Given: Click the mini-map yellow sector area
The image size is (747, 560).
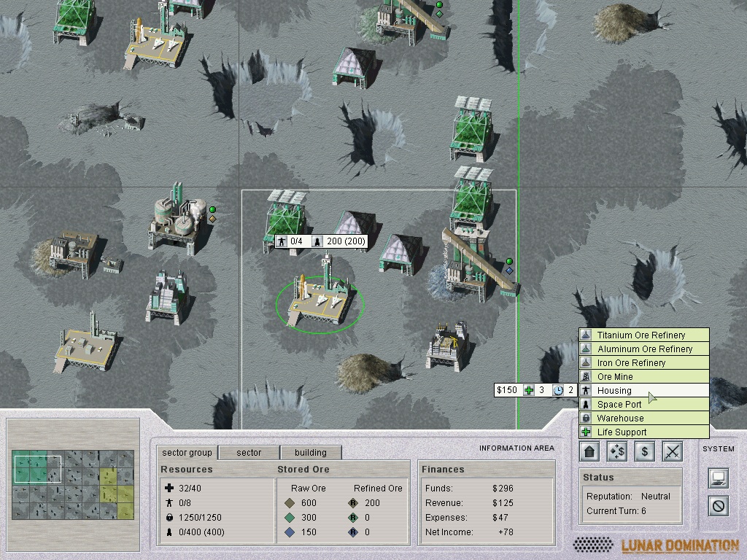Looking at the screenshot, I should tap(117, 487).
